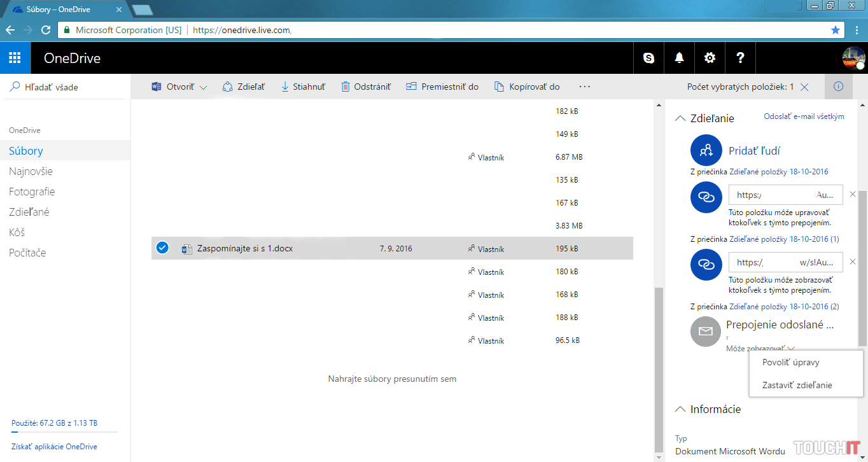Click the Stiahnuť download button
Image resolution: width=868 pixels, height=462 pixels.
click(303, 87)
